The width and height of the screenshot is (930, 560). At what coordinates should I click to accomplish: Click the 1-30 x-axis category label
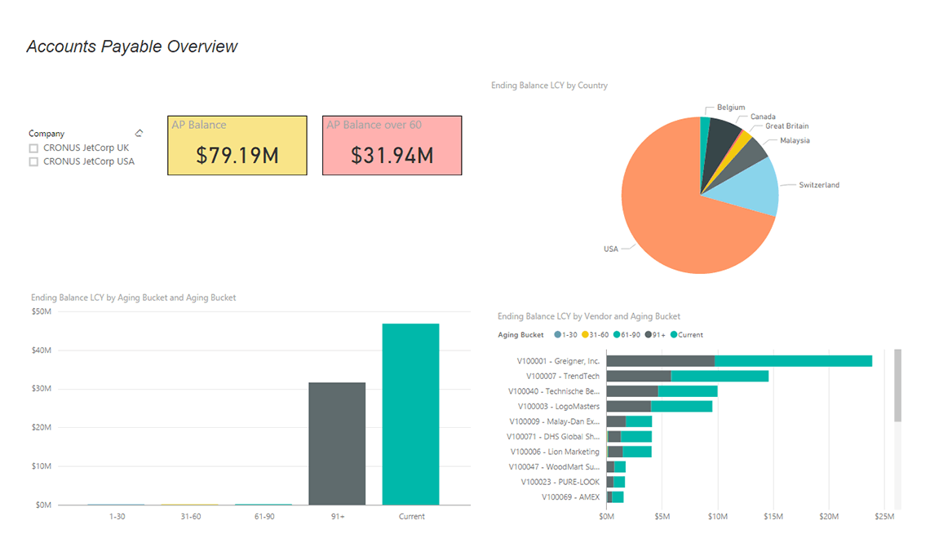tap(117, 517)
